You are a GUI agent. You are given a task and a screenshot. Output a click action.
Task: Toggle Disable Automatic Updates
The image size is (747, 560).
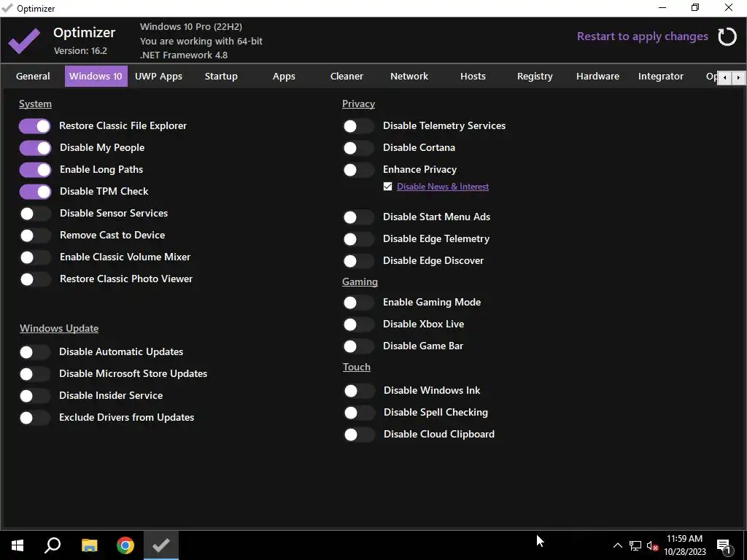[34, 352]
